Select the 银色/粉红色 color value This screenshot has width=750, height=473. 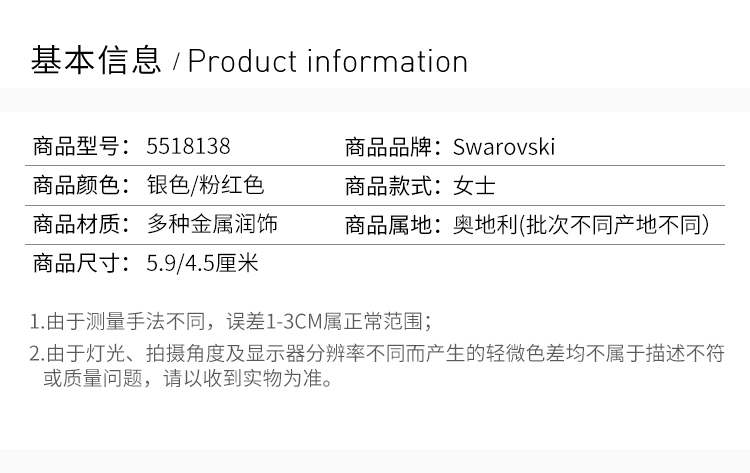(x=205, y=186)
